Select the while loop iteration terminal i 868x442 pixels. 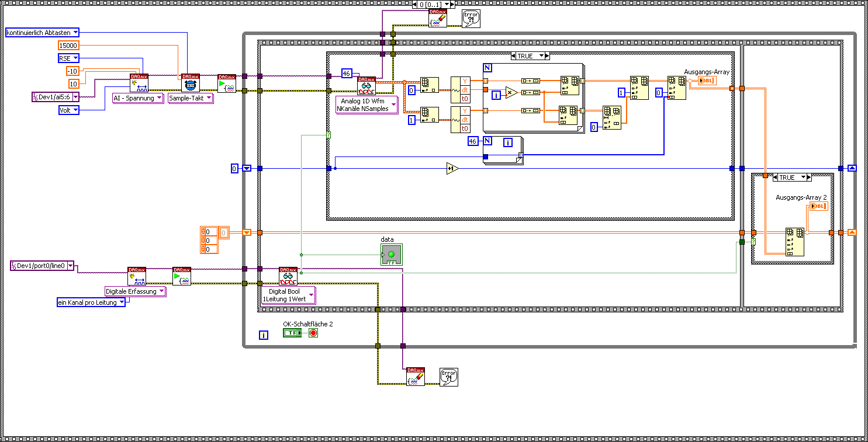[264, 335]
